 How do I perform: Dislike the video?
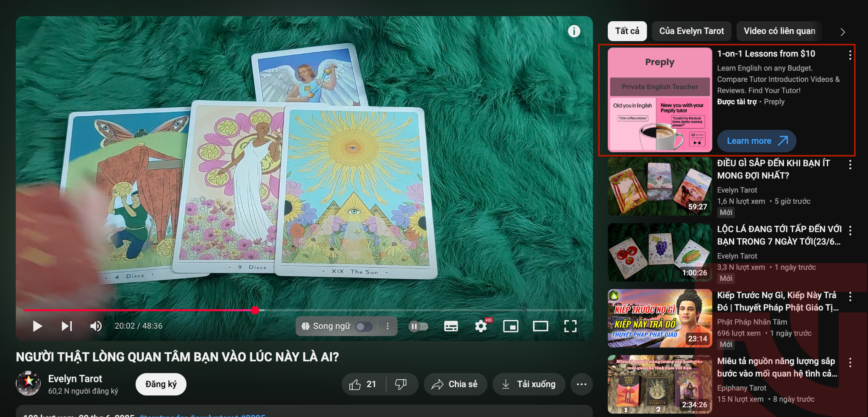[401, 384]
